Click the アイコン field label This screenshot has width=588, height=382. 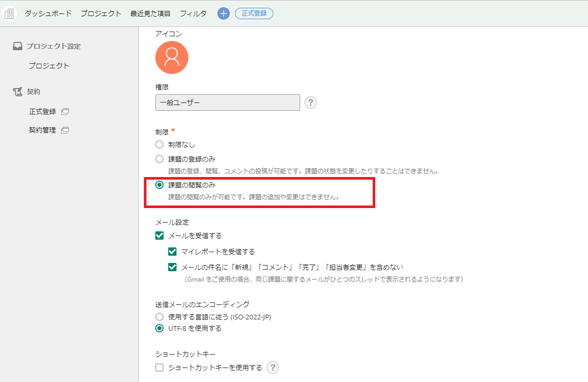[x=169, y=34]
